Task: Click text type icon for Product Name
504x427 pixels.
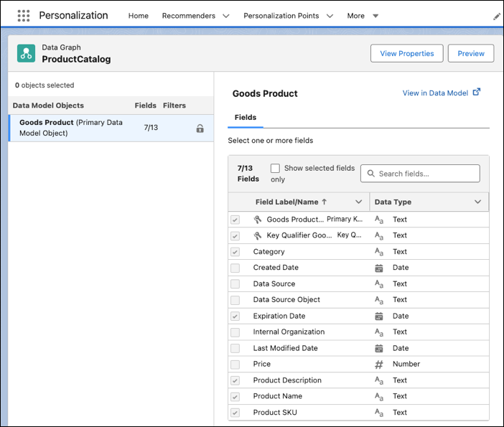Action: point(379,396)
